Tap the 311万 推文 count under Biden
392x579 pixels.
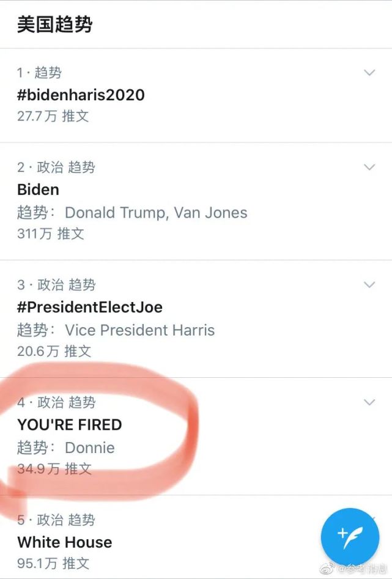click(50, 234)
